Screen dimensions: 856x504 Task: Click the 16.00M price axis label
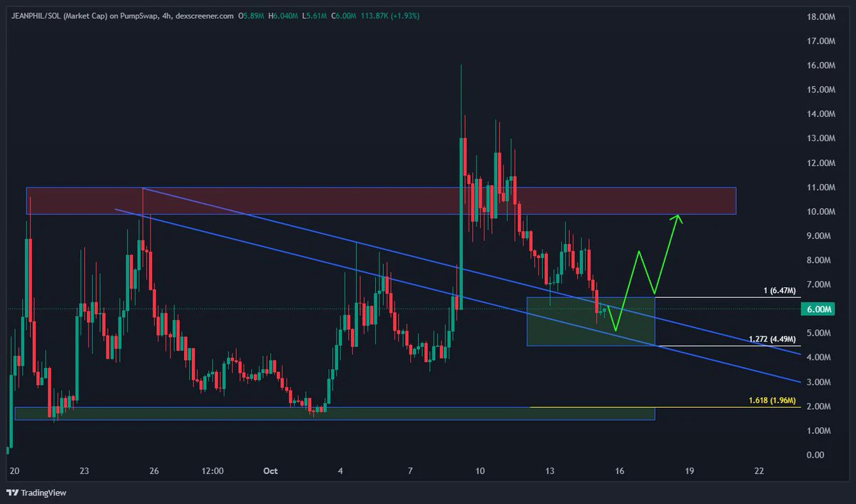click(x=820, y=66)
